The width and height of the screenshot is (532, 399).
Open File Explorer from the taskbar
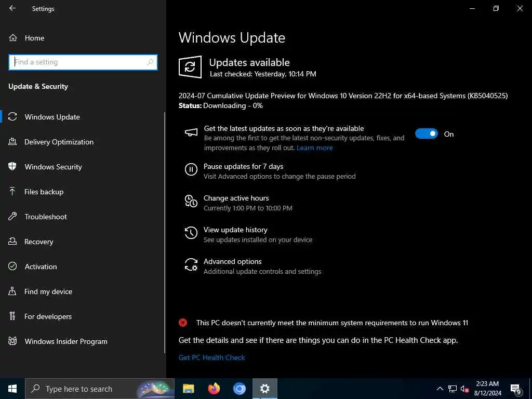(x=188, y=389)
